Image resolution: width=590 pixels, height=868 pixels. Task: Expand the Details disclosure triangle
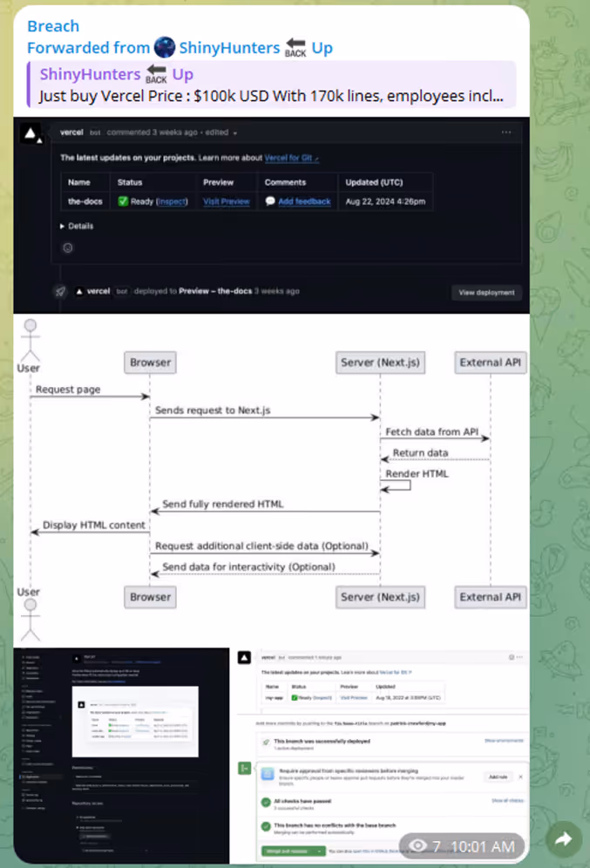(62, 227)
